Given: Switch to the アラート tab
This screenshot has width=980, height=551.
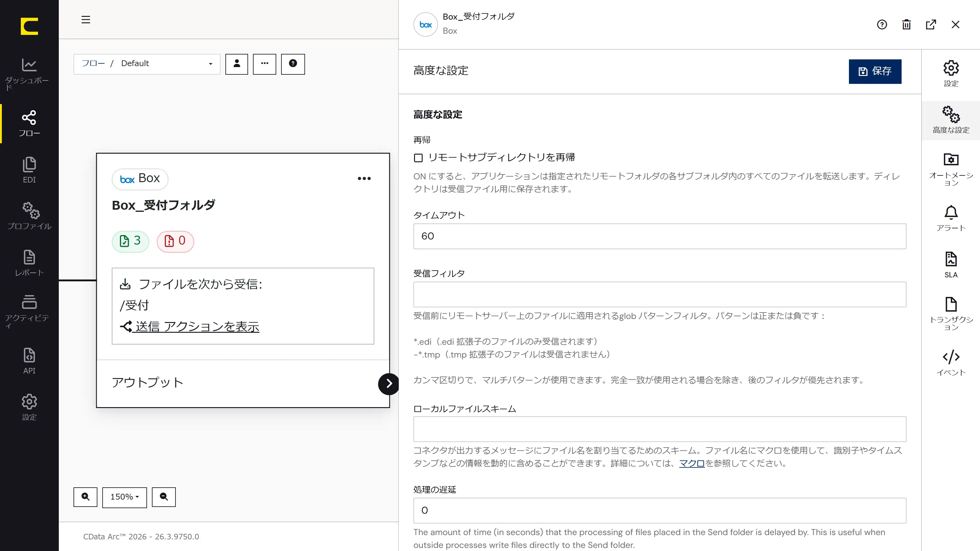Looking at the screenshot, I should (x=951, y=218).
